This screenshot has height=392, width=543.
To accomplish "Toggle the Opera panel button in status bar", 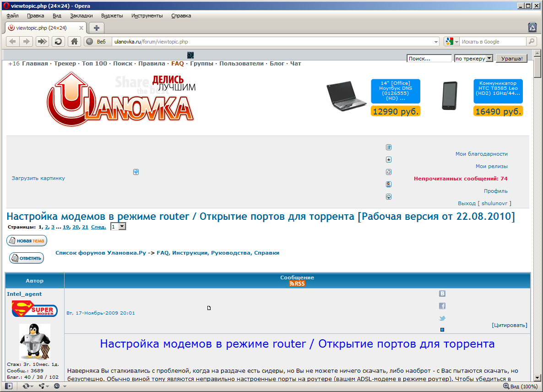I will point(9,386).
